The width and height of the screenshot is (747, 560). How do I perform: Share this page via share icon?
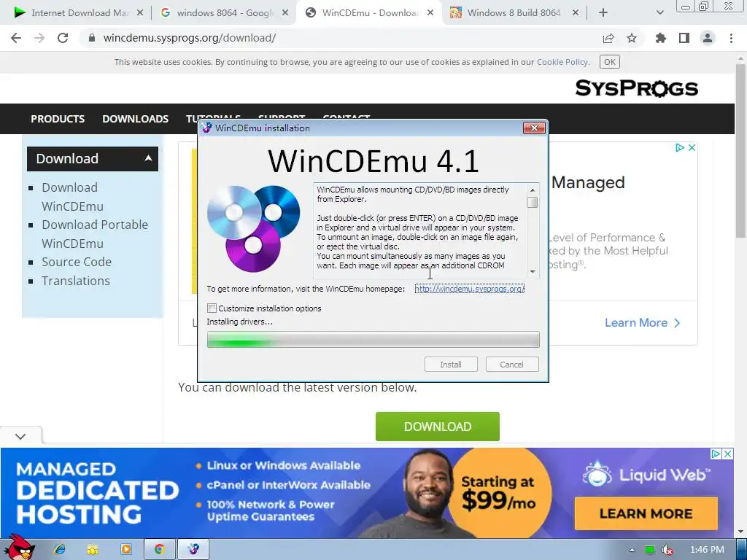click(608, 38)
